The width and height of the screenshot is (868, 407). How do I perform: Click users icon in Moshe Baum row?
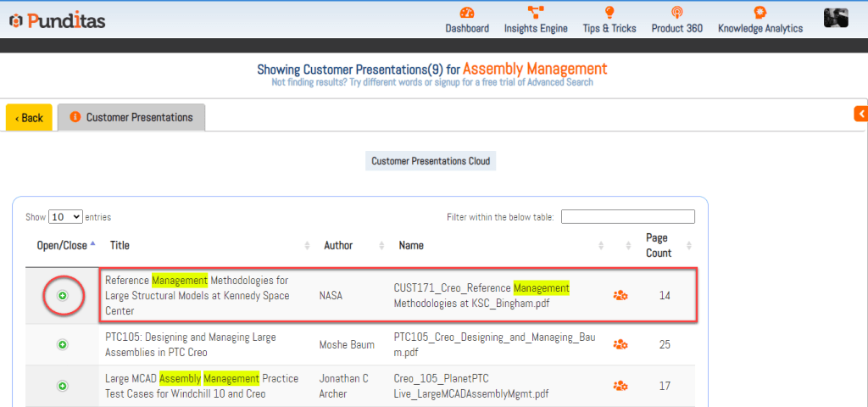pos(620,344)
